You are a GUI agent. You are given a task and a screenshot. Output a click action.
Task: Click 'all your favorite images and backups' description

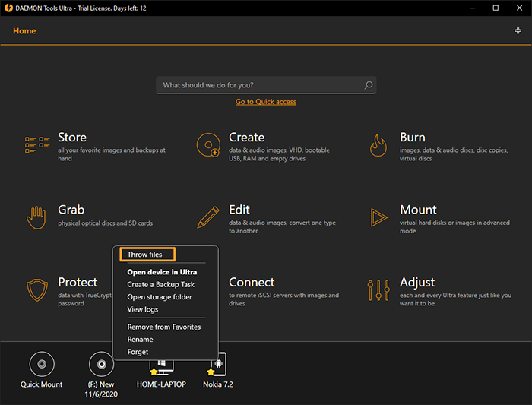(111, 154)
